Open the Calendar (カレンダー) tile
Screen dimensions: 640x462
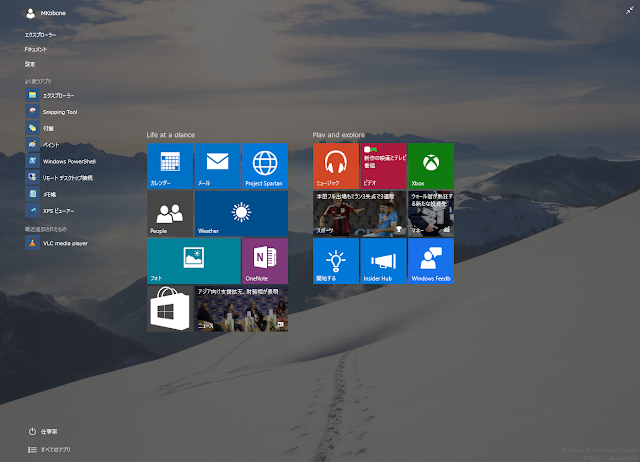click(x=170, y=166)
